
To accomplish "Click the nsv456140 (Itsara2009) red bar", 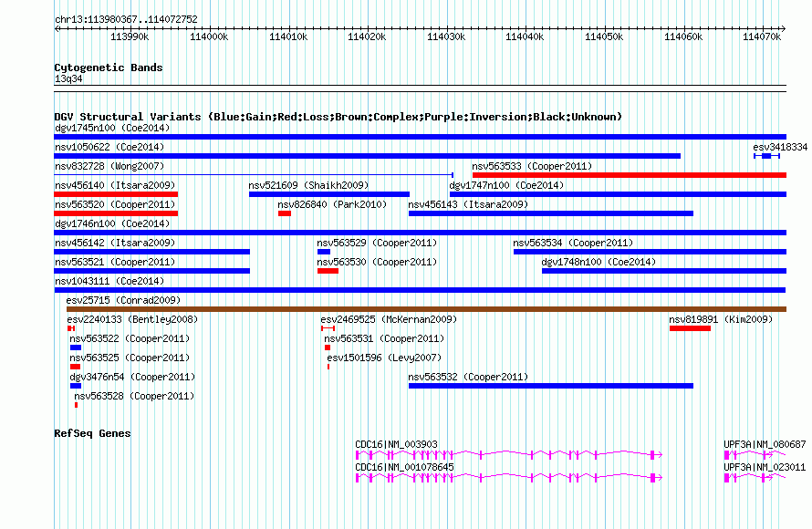I will click(116, 194).
